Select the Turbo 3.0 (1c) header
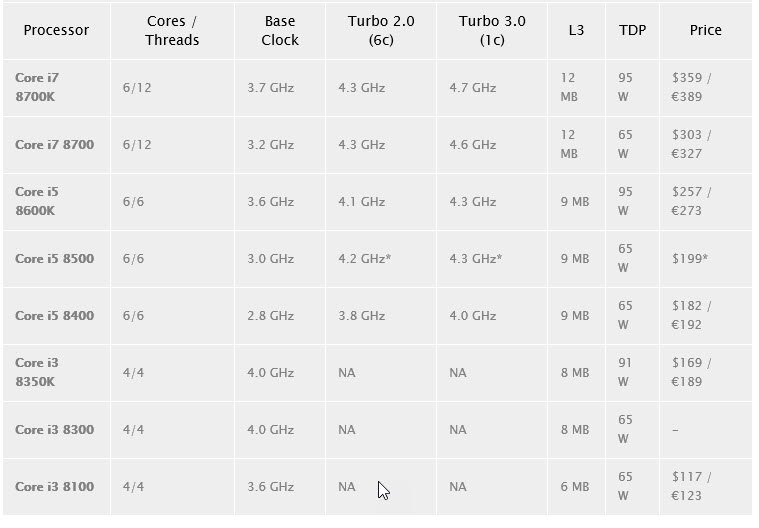 (x=492, y=30)
